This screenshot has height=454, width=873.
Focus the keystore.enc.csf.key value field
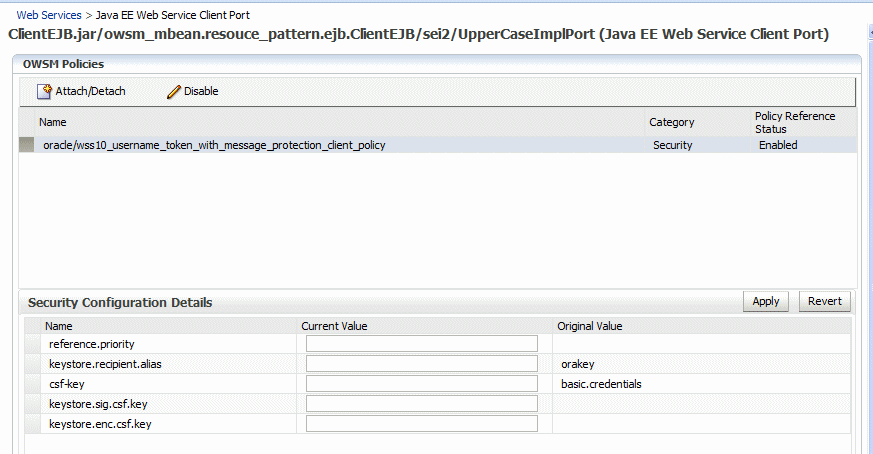421,424
